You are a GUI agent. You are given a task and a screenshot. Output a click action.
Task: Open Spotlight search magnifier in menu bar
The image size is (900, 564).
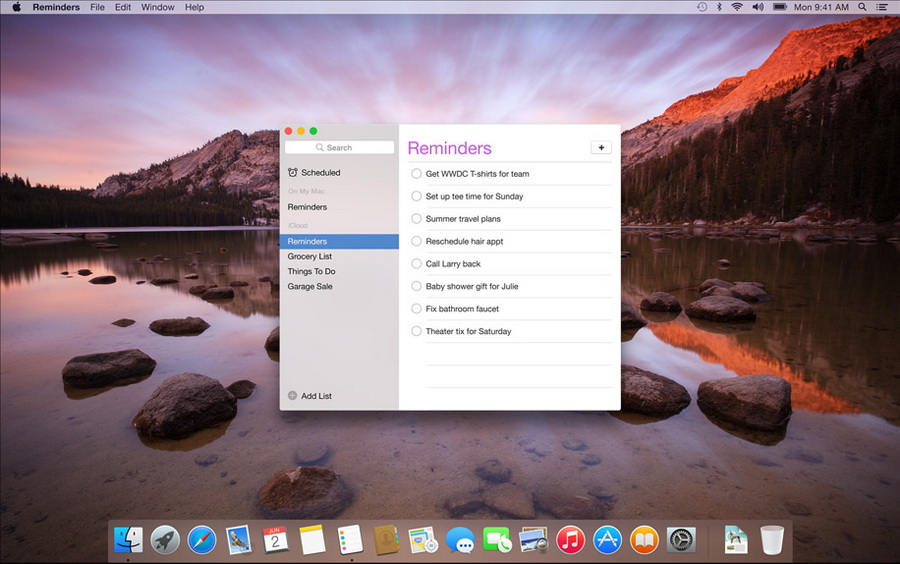[862, 7]
